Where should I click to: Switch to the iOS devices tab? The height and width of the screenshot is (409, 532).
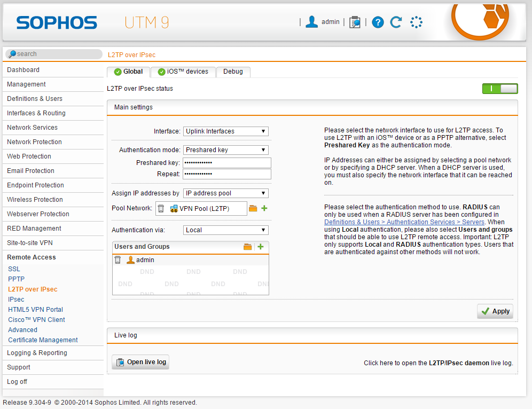pyautogui.click(x=183, y=72)
